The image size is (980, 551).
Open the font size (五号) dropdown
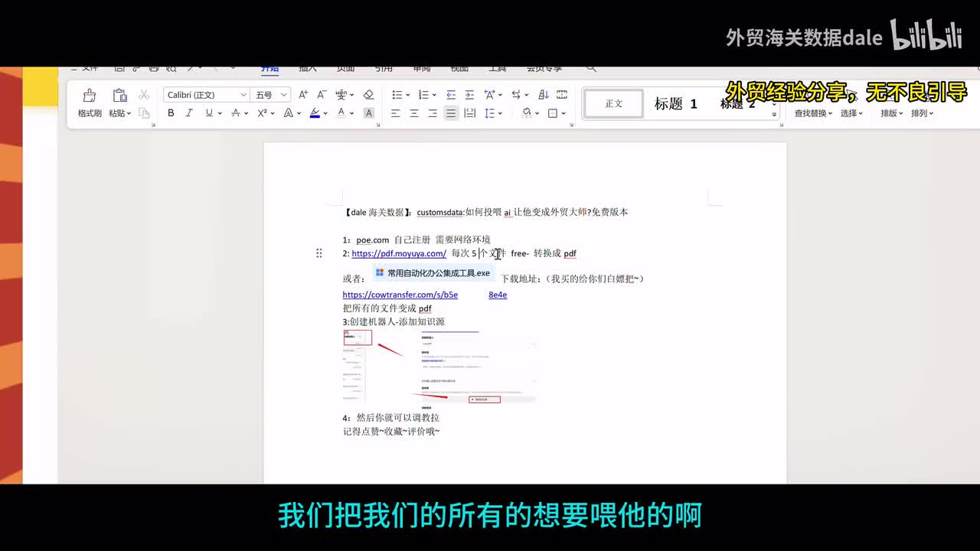coord(283,95)
